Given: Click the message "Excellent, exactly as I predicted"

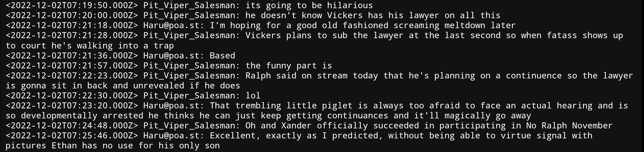Looking at the screenshot, I should 294,136.
